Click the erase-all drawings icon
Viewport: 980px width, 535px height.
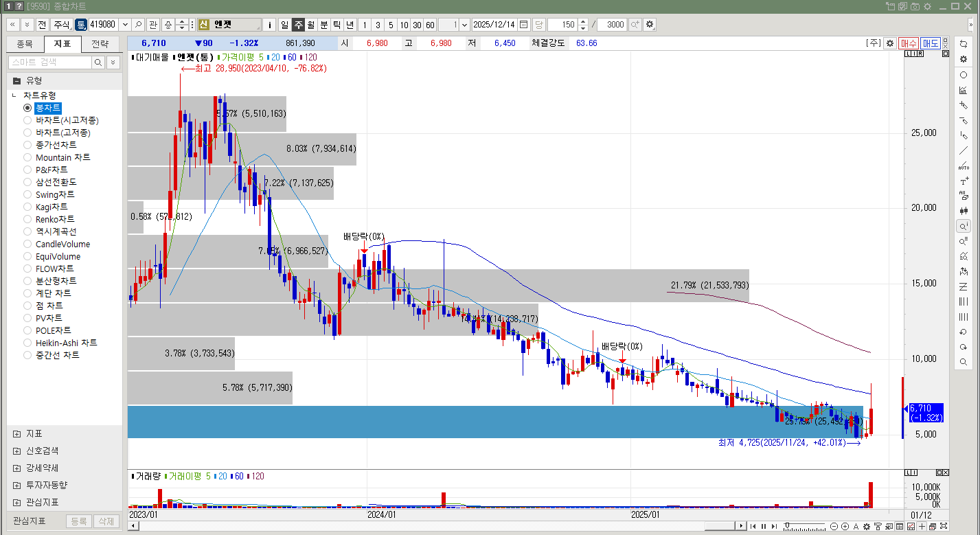tap(964, 196)
